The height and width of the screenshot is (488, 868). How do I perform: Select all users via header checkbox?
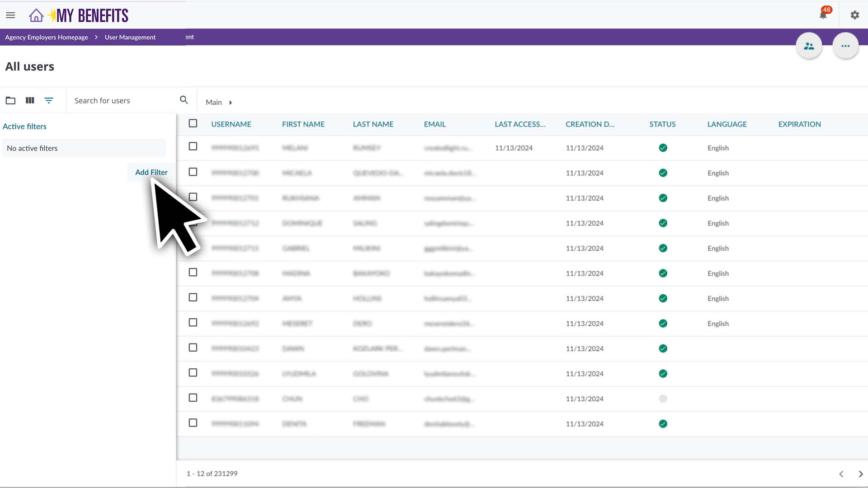tap(193, 123)
